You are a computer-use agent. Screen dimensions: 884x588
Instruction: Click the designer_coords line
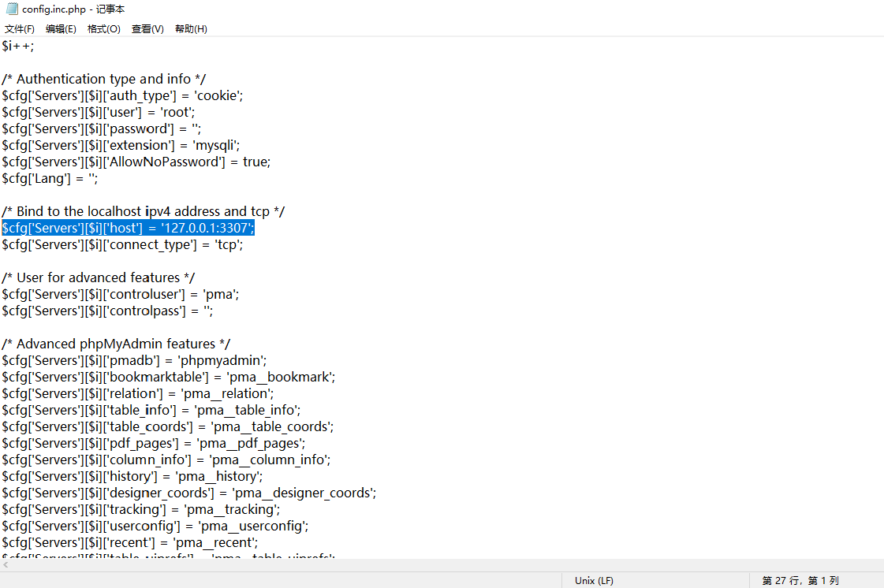pos(188,493)
